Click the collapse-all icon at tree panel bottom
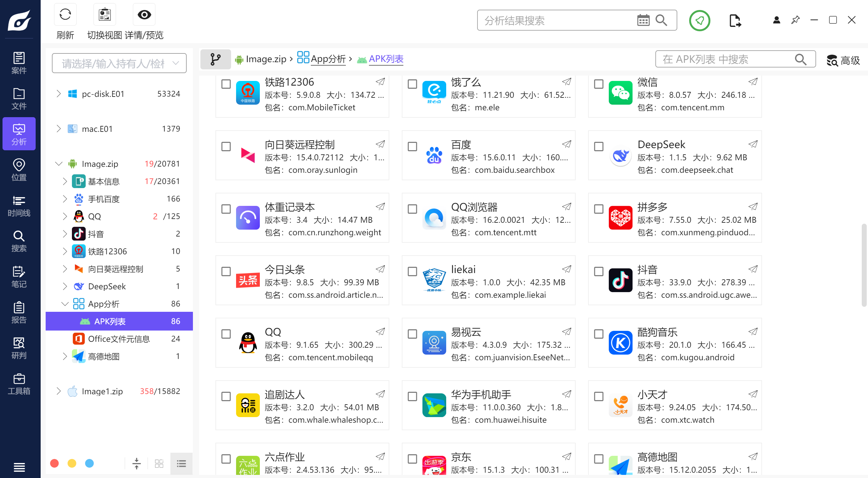 click(136, 464)
